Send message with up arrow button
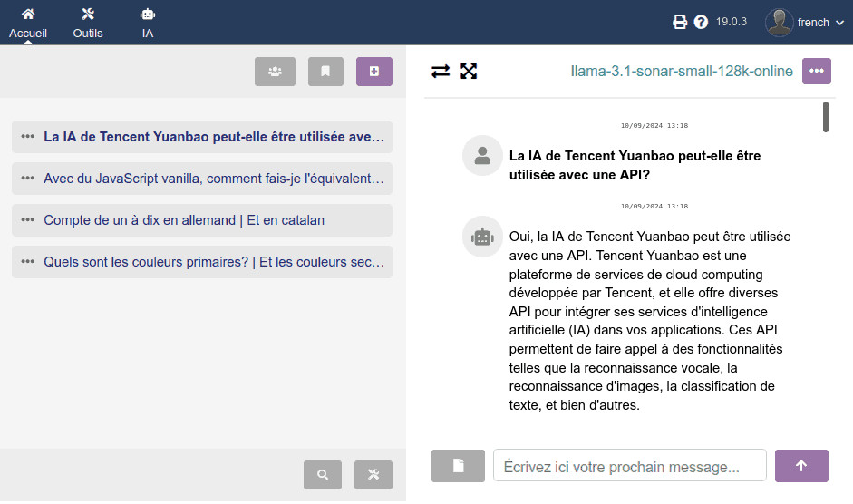This screenshot has height=504, width=853. point(801,466)
